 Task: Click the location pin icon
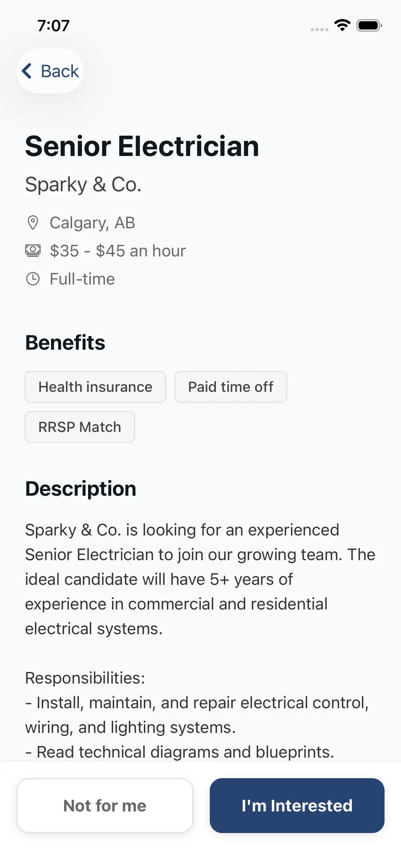coord(33,223)
